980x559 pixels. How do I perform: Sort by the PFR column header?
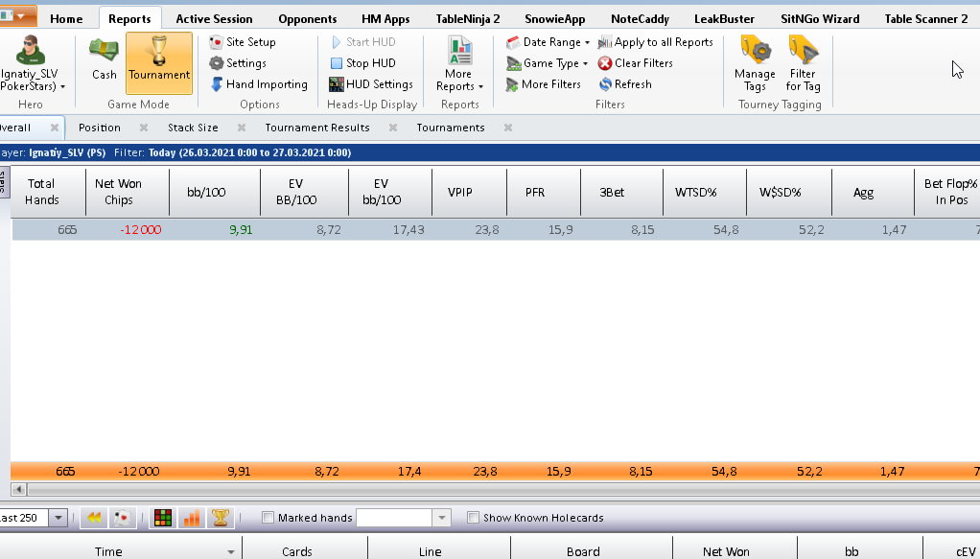(x=543, y=192)
